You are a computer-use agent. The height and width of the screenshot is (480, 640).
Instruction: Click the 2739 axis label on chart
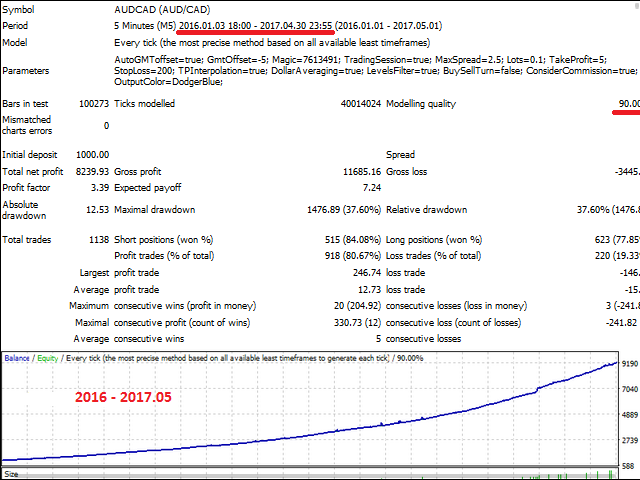[630, 440]
